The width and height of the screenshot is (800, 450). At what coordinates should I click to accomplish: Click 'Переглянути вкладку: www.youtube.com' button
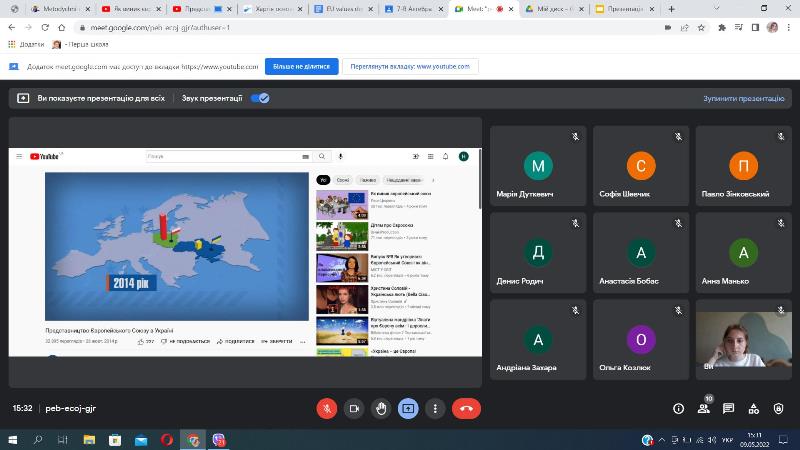point(409,66)
